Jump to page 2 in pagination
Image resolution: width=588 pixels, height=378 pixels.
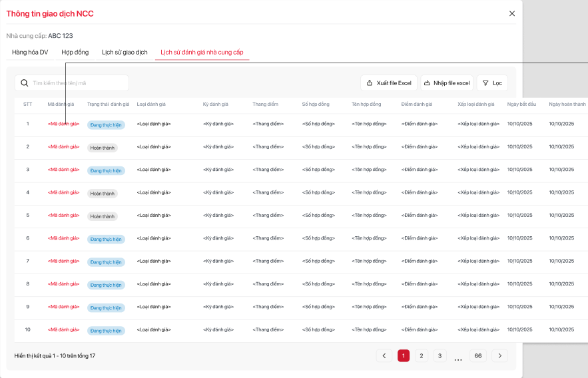pos(422,355)
